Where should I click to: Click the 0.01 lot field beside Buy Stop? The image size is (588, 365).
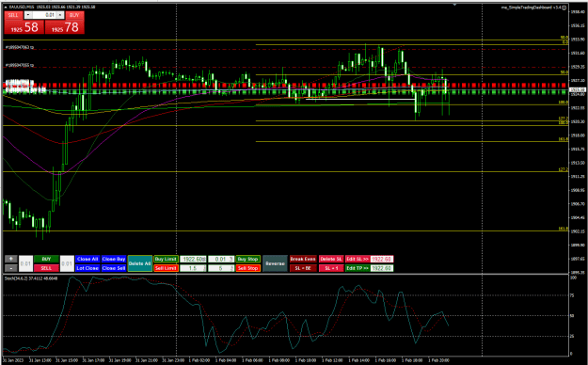tap(221, 259)
